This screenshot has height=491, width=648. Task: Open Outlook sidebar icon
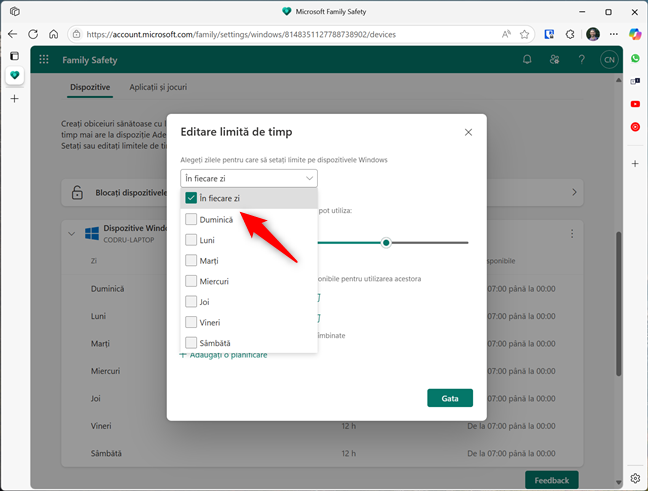coord(635,81)
